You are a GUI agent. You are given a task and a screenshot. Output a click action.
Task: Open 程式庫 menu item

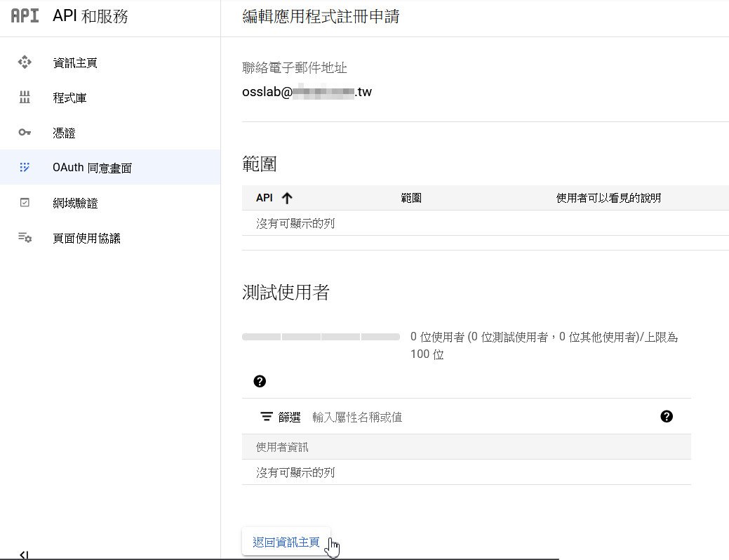(x=69, y=98)
